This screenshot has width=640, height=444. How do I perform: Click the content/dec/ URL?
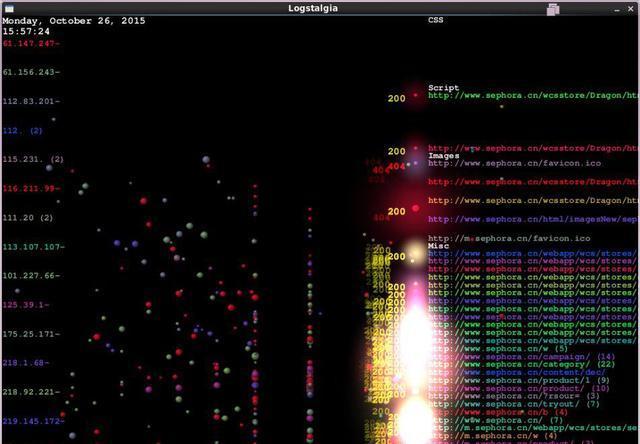(516, 373)
